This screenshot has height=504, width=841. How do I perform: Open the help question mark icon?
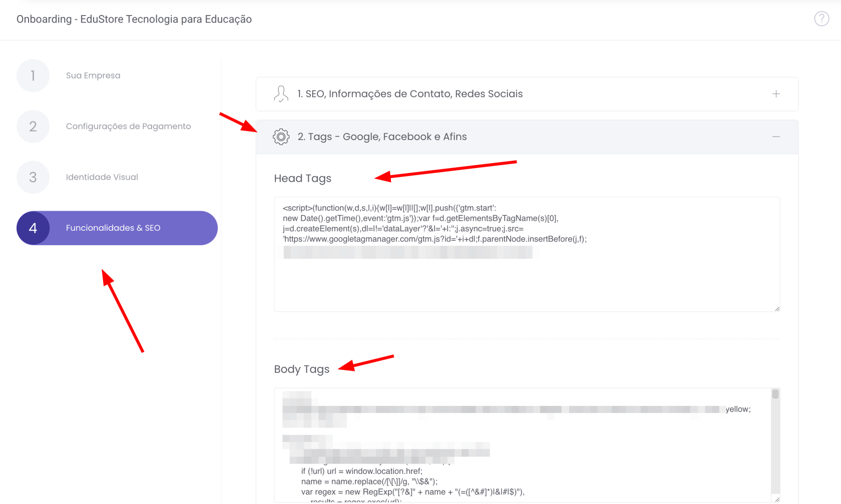point(821,19)
